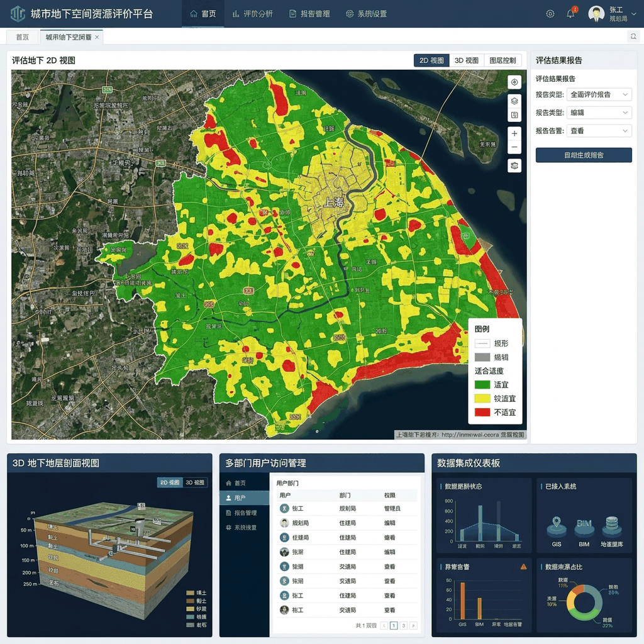Viewport: 644px width, 644px height.
Task: Switch map to 3D 视图 toggle
Action: coord(467,60)
